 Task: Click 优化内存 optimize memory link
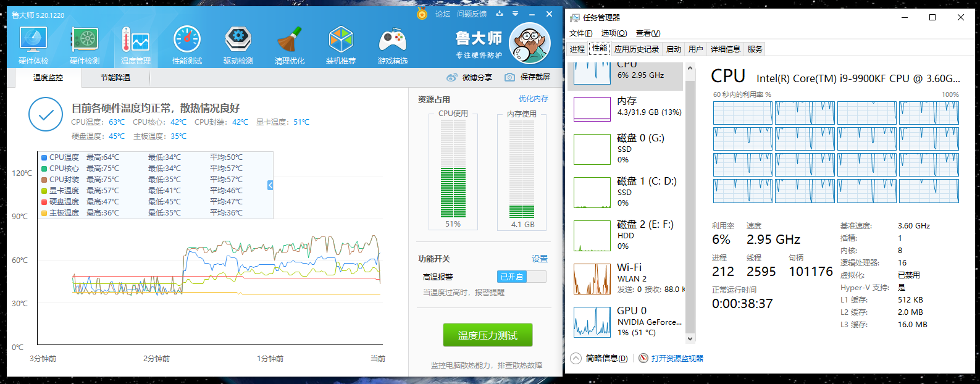(x=534, y=99)
